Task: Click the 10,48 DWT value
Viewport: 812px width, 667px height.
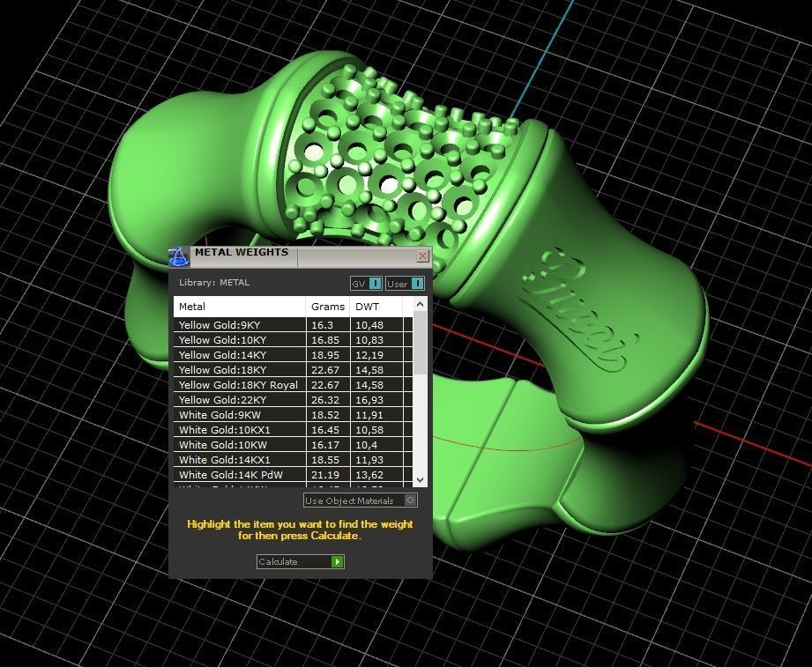Action: tap(369, 325)
